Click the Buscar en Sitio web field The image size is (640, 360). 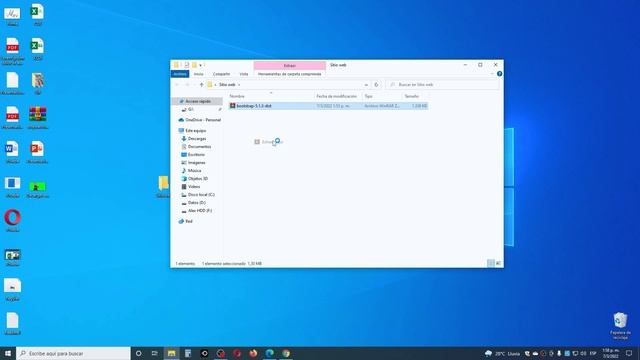tap(442, 85)
